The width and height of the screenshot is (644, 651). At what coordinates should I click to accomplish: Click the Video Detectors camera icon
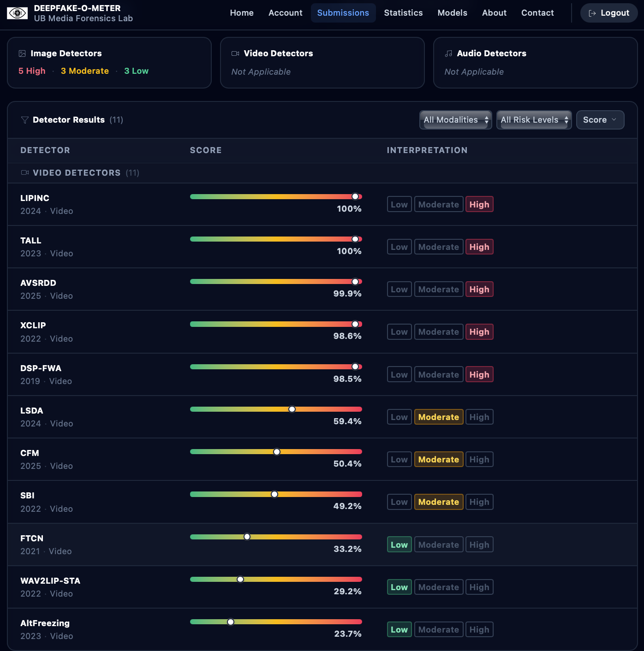(235, 53)
